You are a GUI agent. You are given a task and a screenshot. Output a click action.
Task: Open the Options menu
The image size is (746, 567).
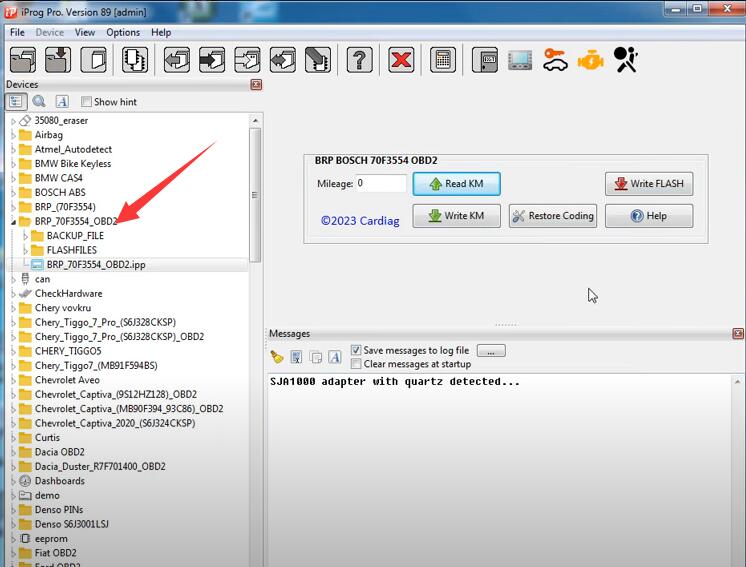click(x=123, y=32)
